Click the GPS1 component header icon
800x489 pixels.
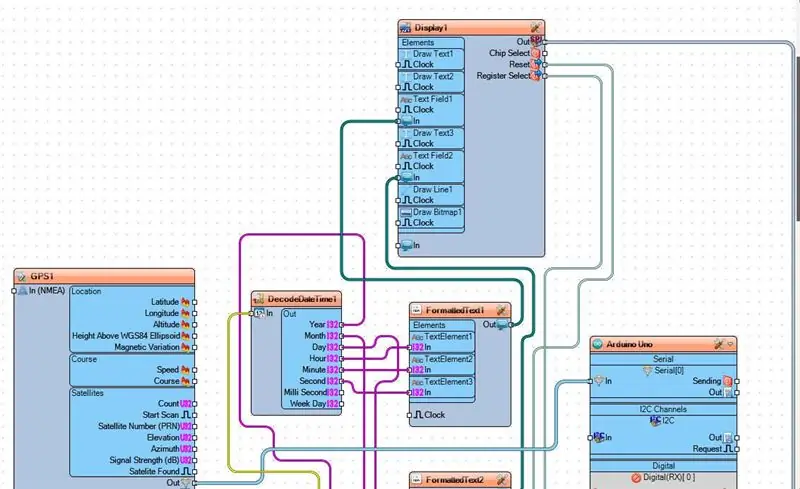click(21, 276)
